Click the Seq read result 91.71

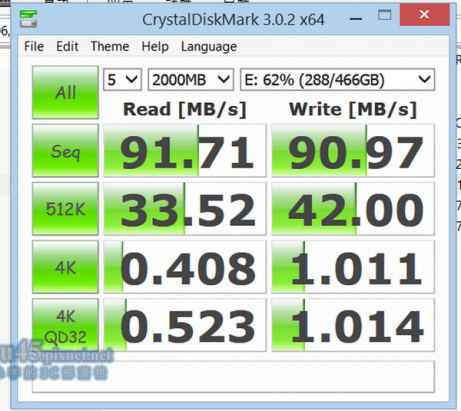pyautogui.click(x=185, y=151)
